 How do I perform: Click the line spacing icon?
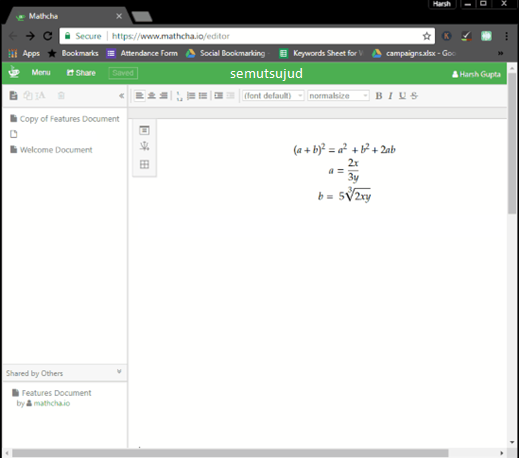(x=179, y=96)
